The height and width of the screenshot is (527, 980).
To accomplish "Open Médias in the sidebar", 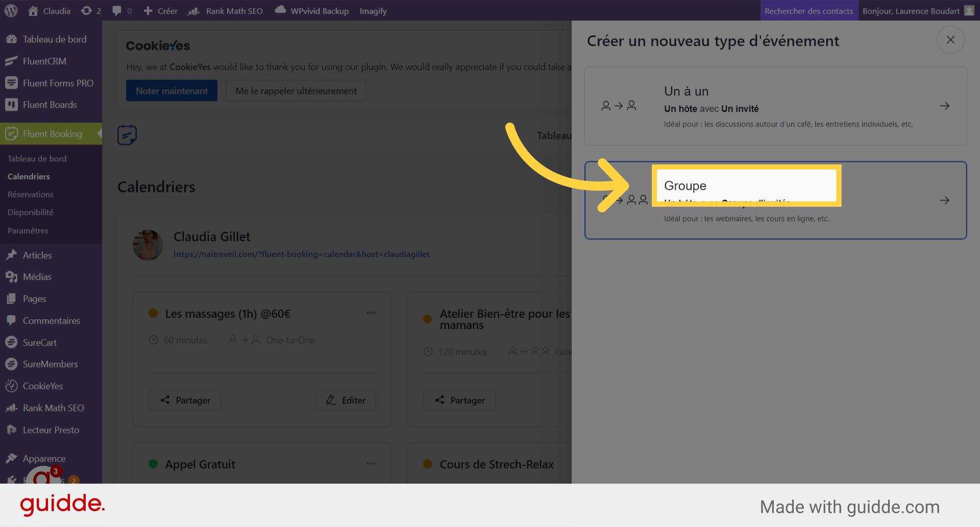I will click(51, 277).
